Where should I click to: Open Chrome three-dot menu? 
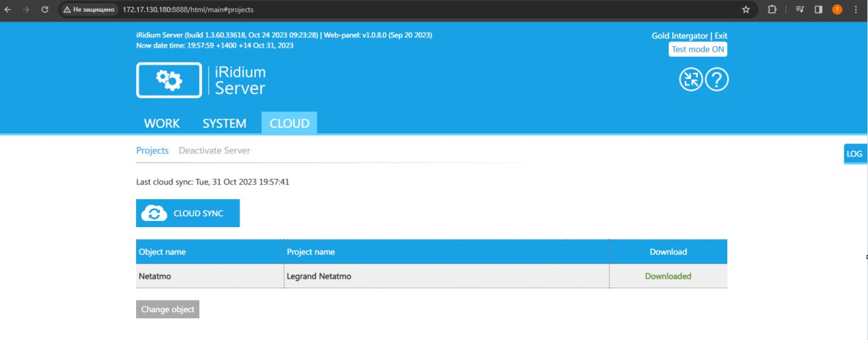tap(856, 10)
